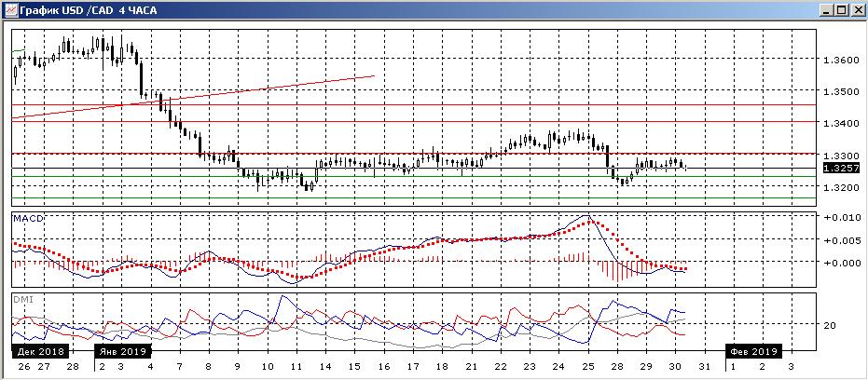The image size is (868, 380).
Task: Select the 'Янв 2019' month marker
Action: tap(122, 351)
